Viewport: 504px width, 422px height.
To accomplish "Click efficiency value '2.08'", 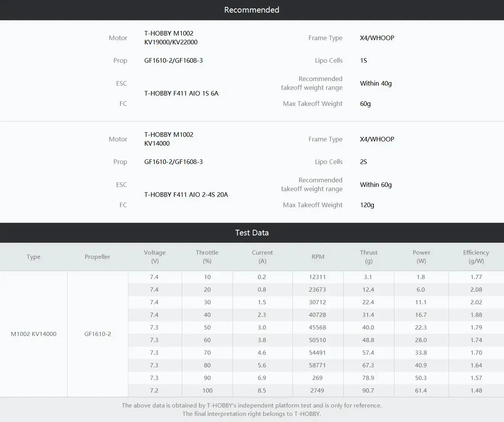I will [x=477, y=290].
